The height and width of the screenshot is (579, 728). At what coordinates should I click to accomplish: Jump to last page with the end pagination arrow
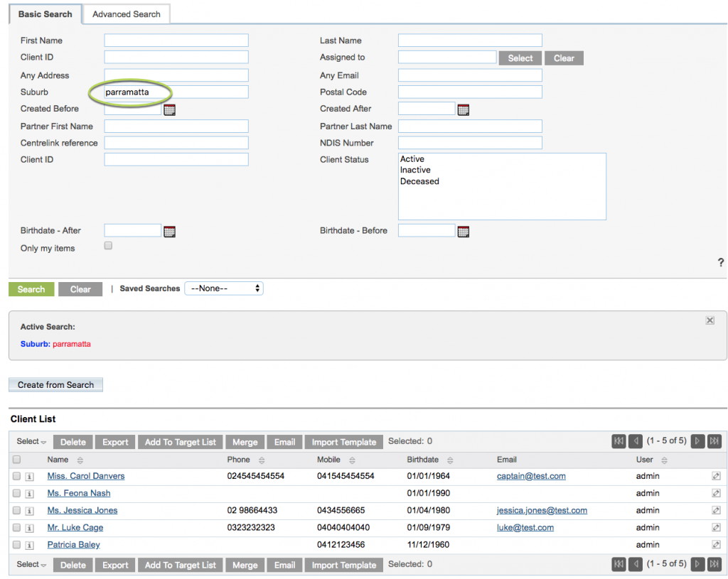tap(714, 441)
